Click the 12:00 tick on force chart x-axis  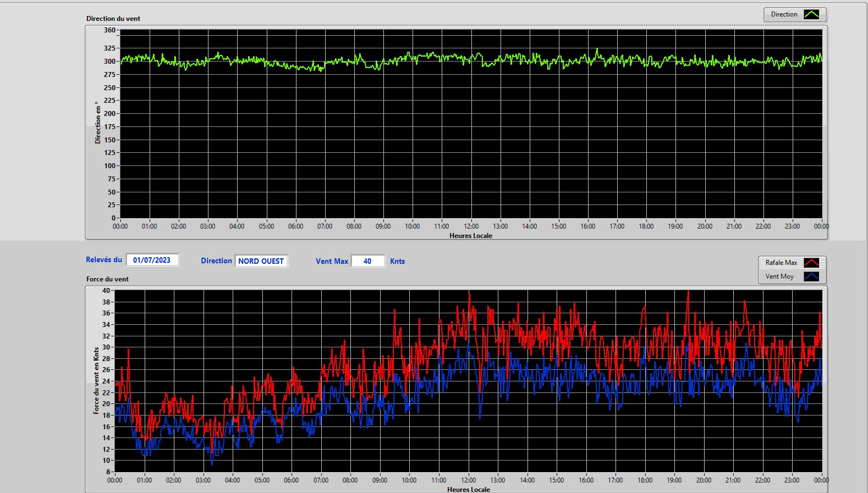tap(468, 480)
